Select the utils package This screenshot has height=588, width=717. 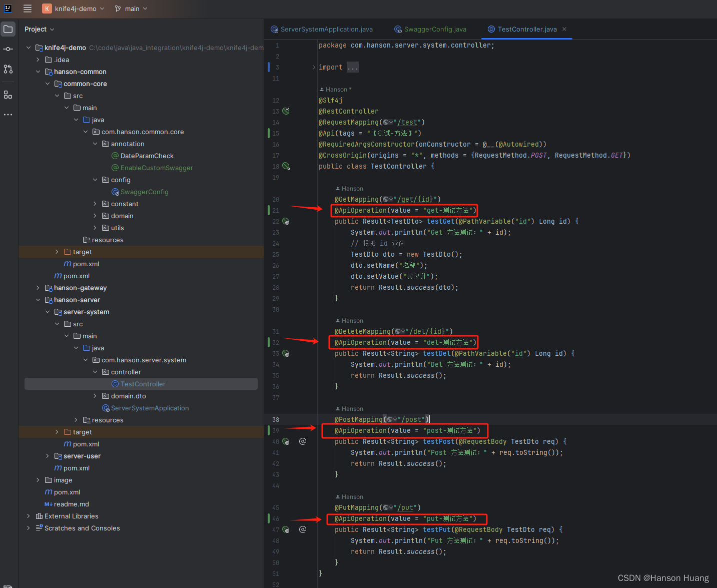(113, 228)
